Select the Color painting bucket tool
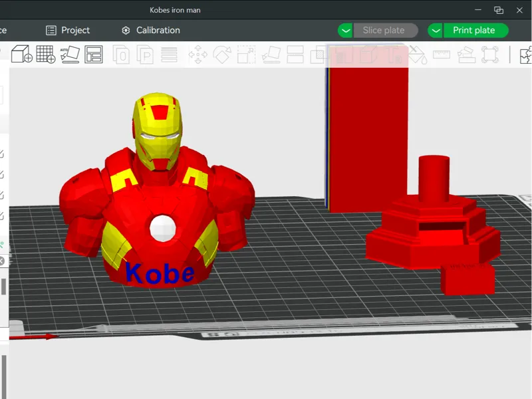This screenshot has height=399, width=532. [x=418, y=55]
